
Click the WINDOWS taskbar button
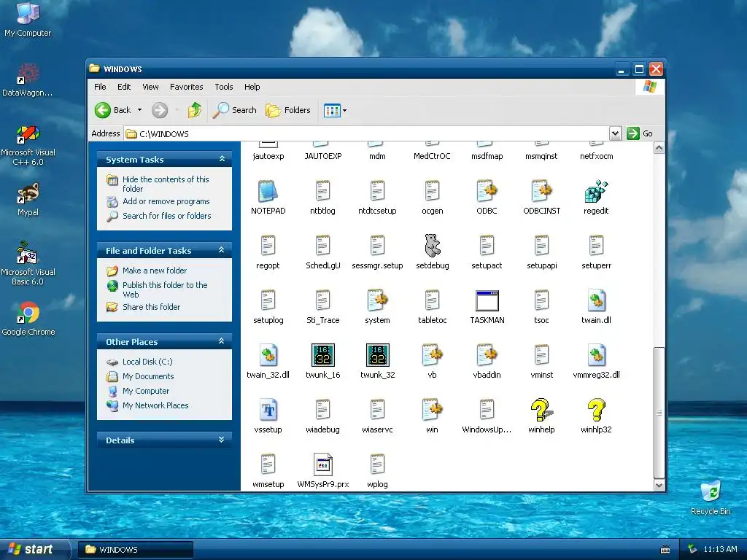(x=136, y=550)
